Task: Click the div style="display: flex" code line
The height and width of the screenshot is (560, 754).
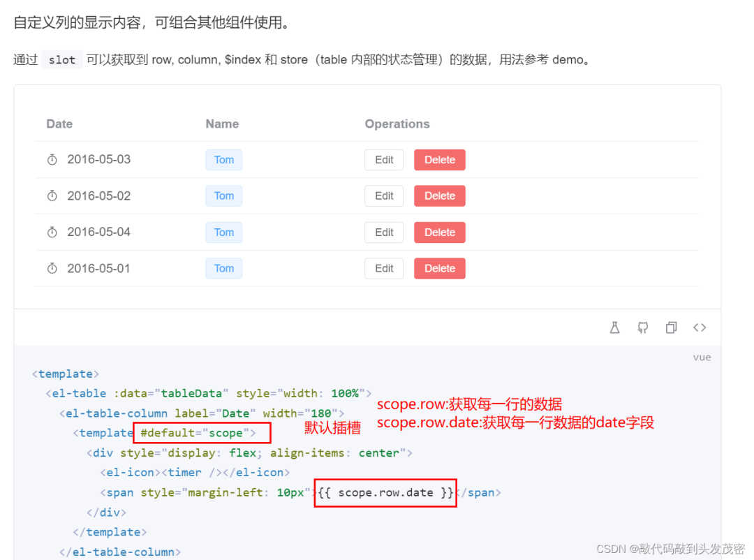Action: (x=249, y=452)
